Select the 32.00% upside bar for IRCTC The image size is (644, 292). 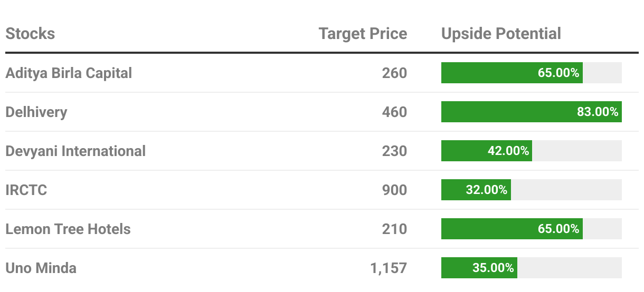pos(476,190)
